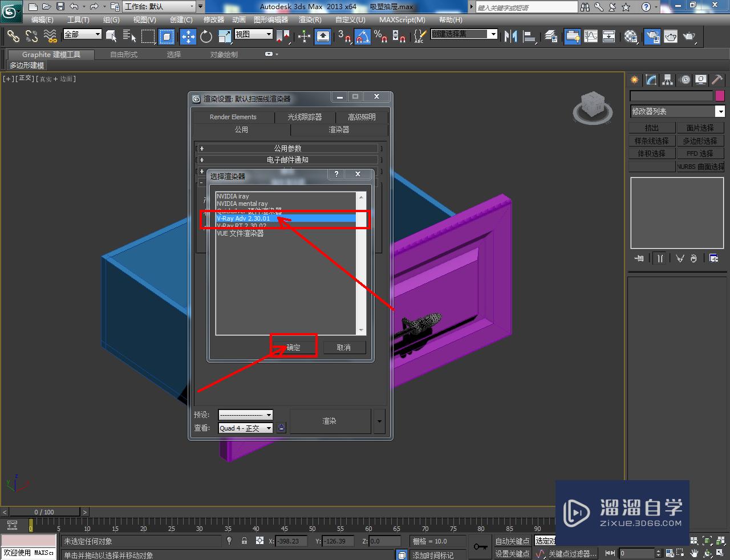Viewport: 730px width, 560px height.
Task: Click the Render Production teapot icon
Action: tap(689, 36)
